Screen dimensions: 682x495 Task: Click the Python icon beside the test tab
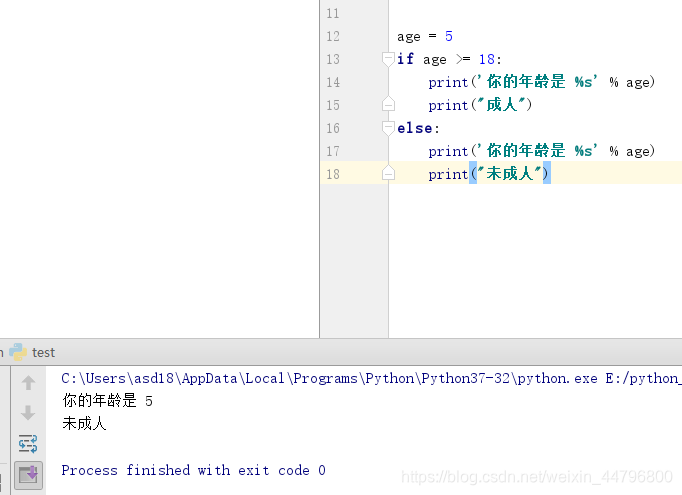click(x=18, y=352)
